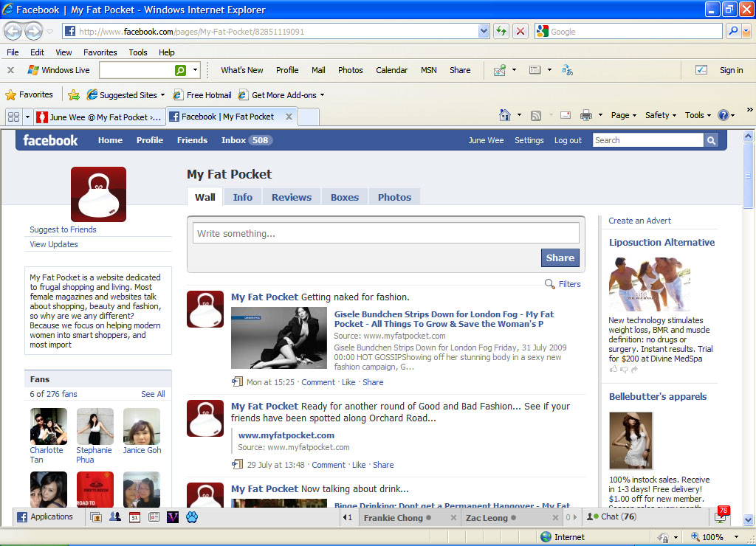Open the Gisele Bundchen post thumbnail image

pyautogui.click(x=278, y=338)
